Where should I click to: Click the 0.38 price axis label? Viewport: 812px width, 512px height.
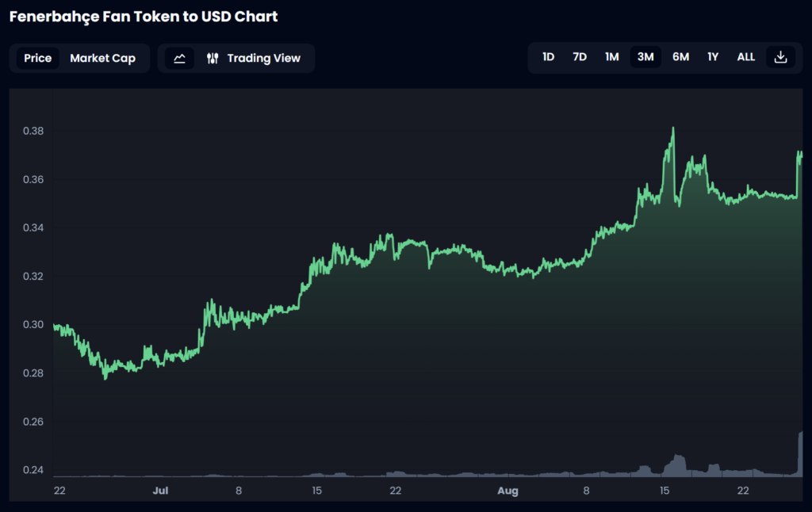[x=33, y=131]
